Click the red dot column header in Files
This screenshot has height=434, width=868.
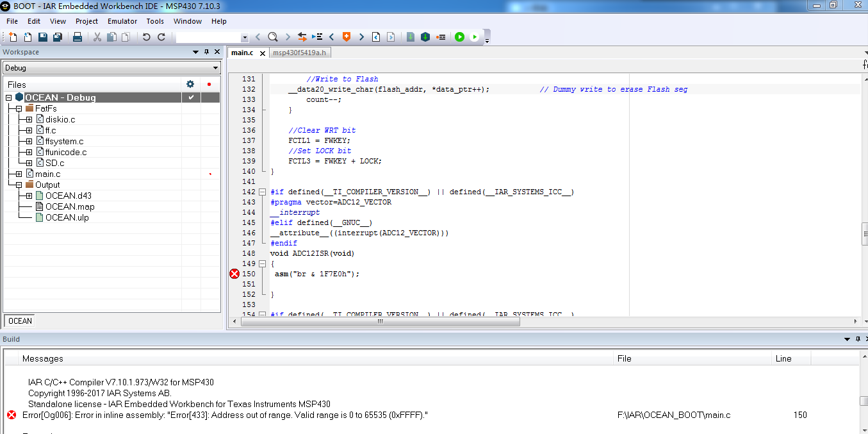[x=209, y=84]
